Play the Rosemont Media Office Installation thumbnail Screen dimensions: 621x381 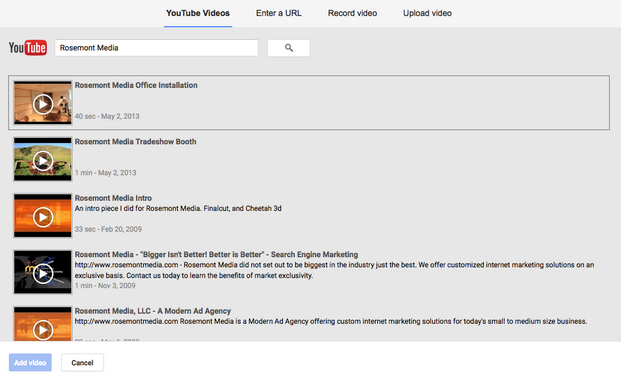point(43,103)
